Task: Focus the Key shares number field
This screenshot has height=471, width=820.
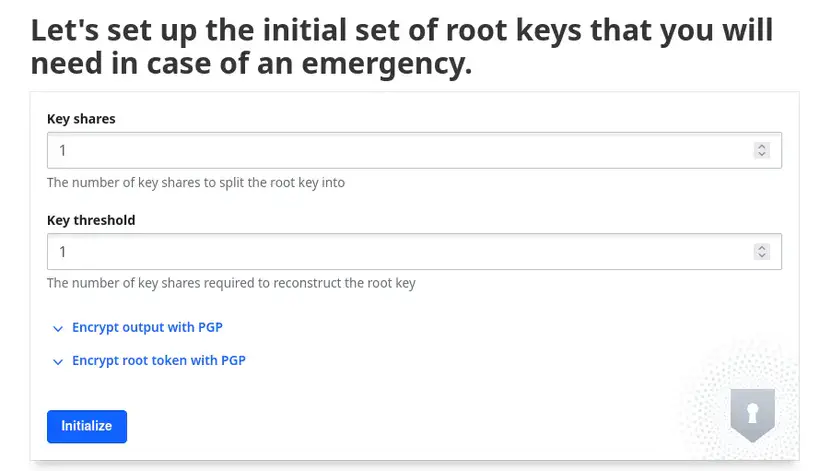Action: (x=400, y=151)
